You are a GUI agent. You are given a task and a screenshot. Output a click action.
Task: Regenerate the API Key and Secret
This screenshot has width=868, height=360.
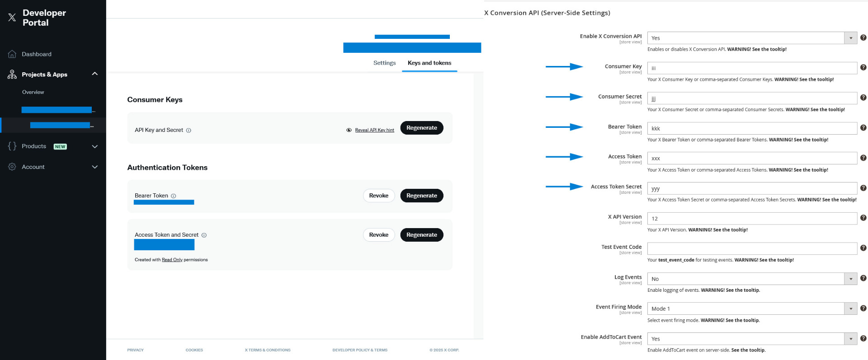coord(422,128)
